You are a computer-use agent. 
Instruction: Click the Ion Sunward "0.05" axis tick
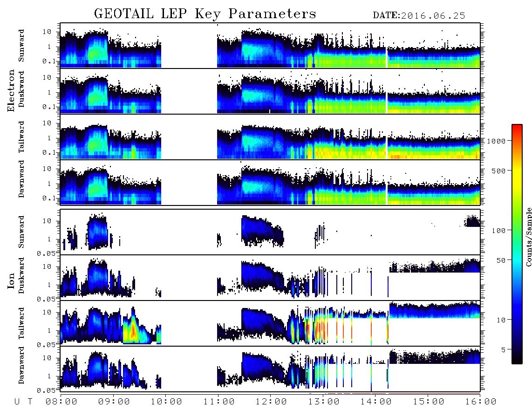46,253
